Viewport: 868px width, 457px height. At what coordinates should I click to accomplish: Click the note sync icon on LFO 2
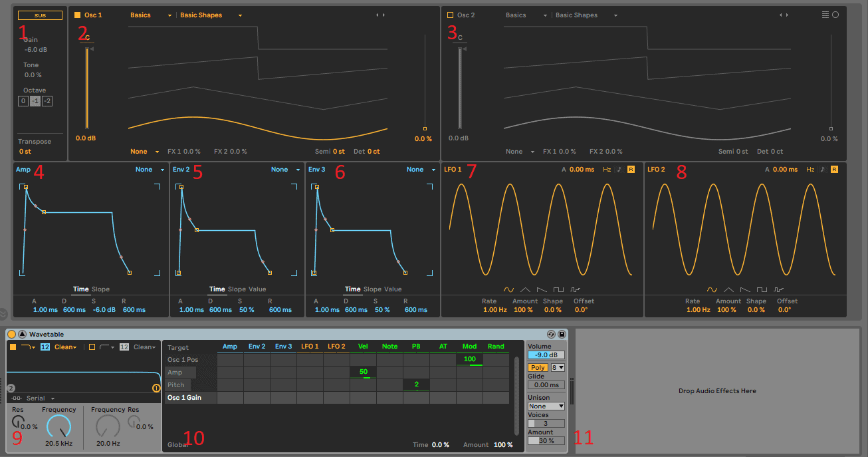(x=822, y=169)
